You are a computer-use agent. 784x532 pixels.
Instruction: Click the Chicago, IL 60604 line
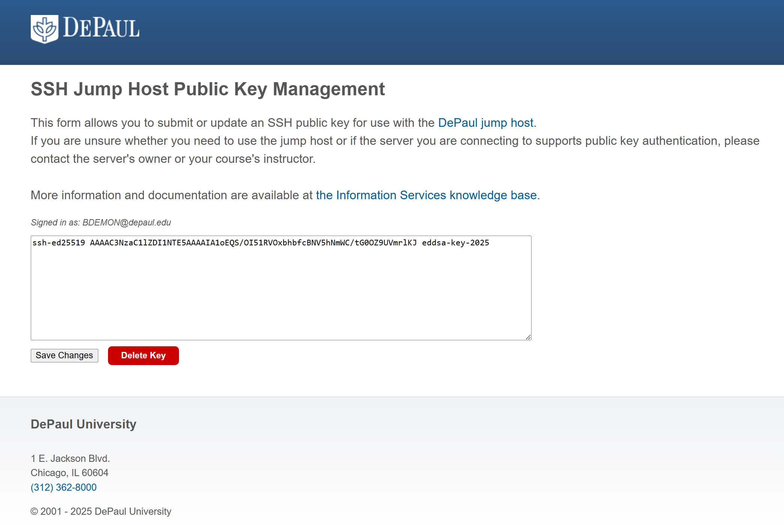click(x=69, y=473)
